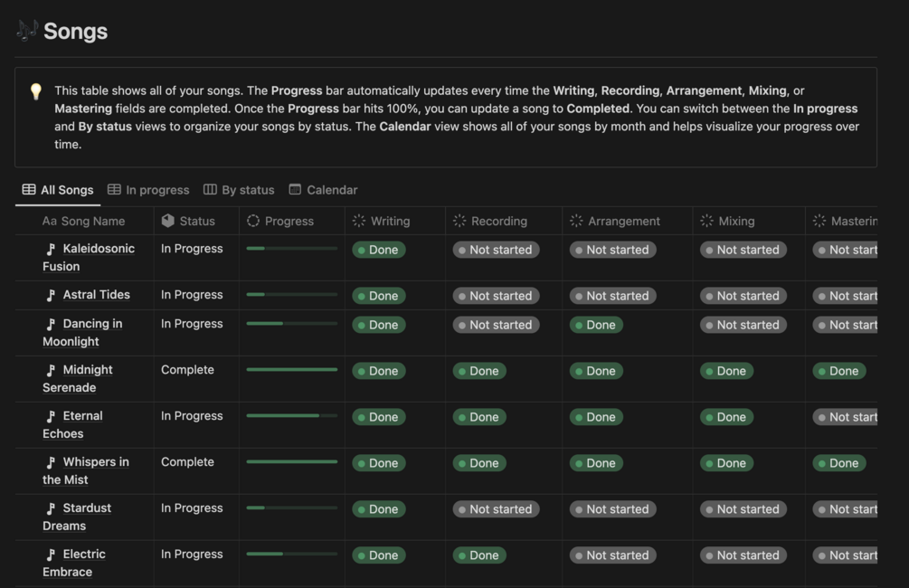Open the Electric Embrace song page

(x=74, y=563)
